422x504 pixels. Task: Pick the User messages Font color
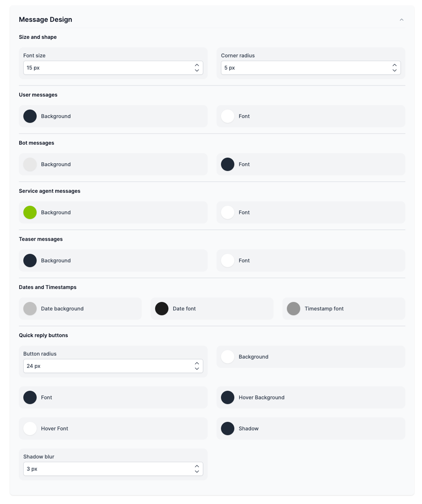pyautogui.click(x=228, y=116)
